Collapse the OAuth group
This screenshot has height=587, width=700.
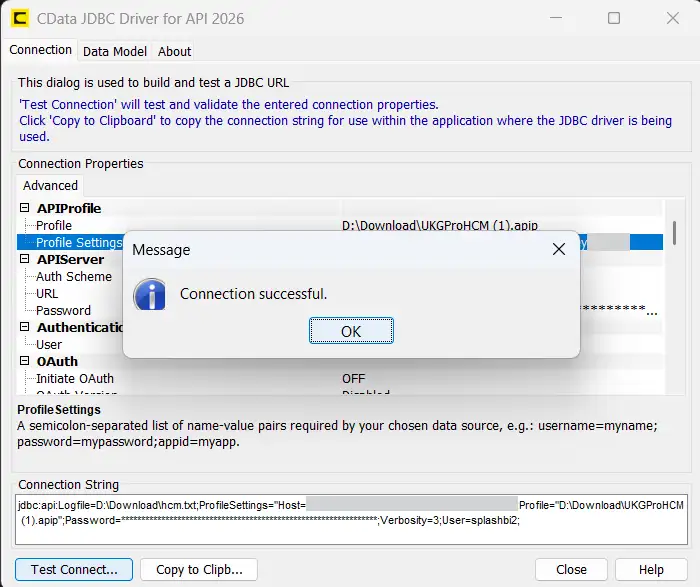(x=25, y=361)
